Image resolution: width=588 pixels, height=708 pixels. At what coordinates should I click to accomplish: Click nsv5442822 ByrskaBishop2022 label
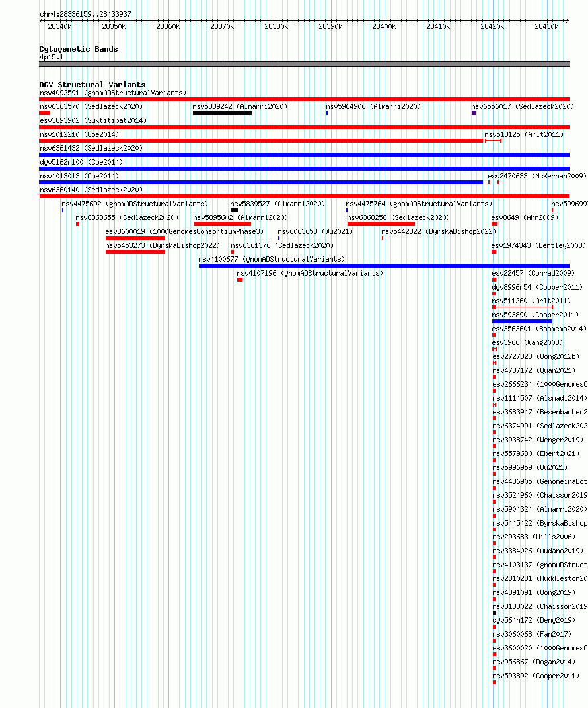click(x=439, y=231)
